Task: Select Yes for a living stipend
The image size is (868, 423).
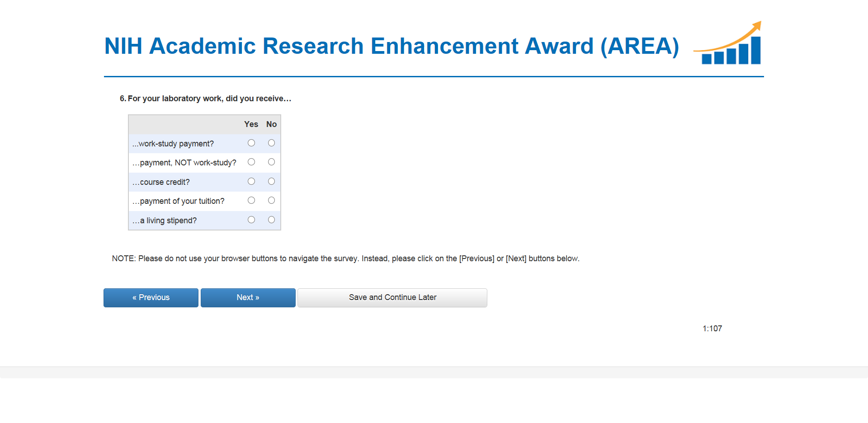Action: (x=251, y=220)
